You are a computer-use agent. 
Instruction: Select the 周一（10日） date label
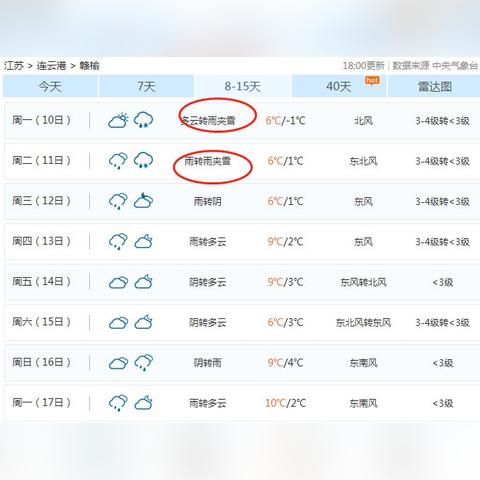[41, 120]
